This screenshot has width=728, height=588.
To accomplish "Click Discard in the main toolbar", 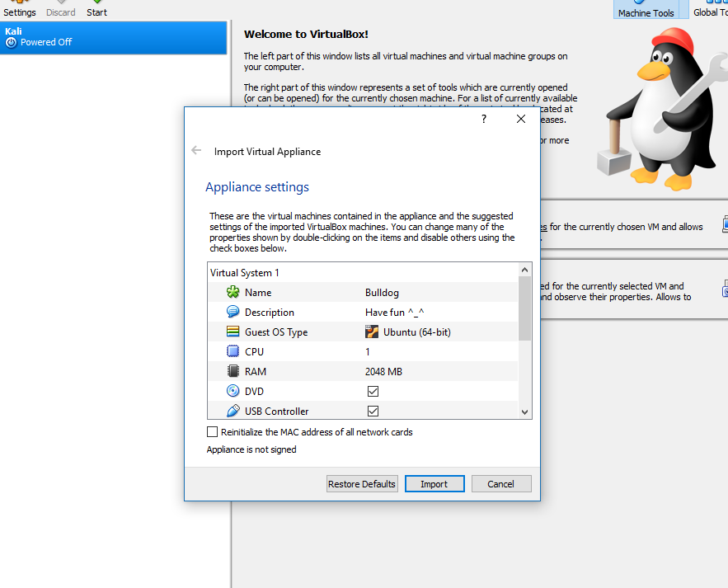I will 61,9.
